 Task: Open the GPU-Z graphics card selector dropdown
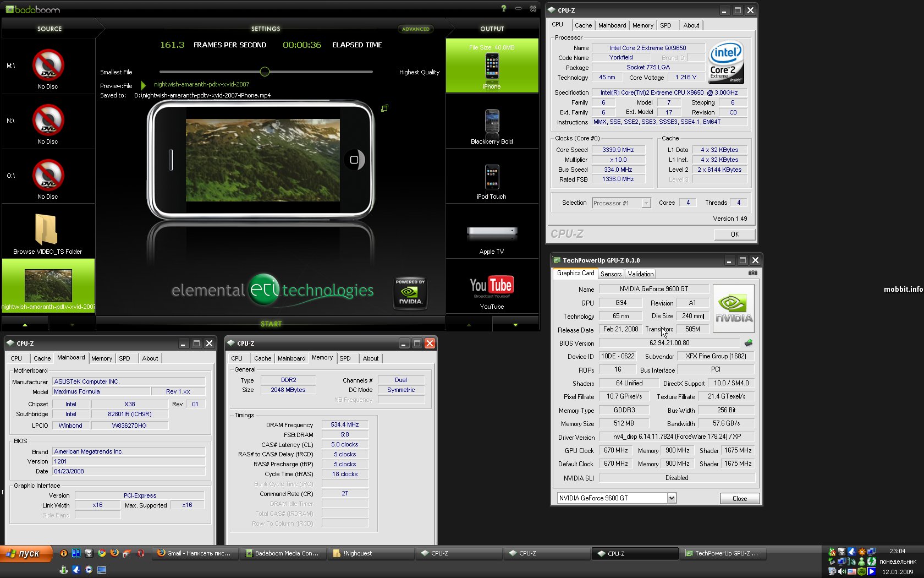point(672,498)
